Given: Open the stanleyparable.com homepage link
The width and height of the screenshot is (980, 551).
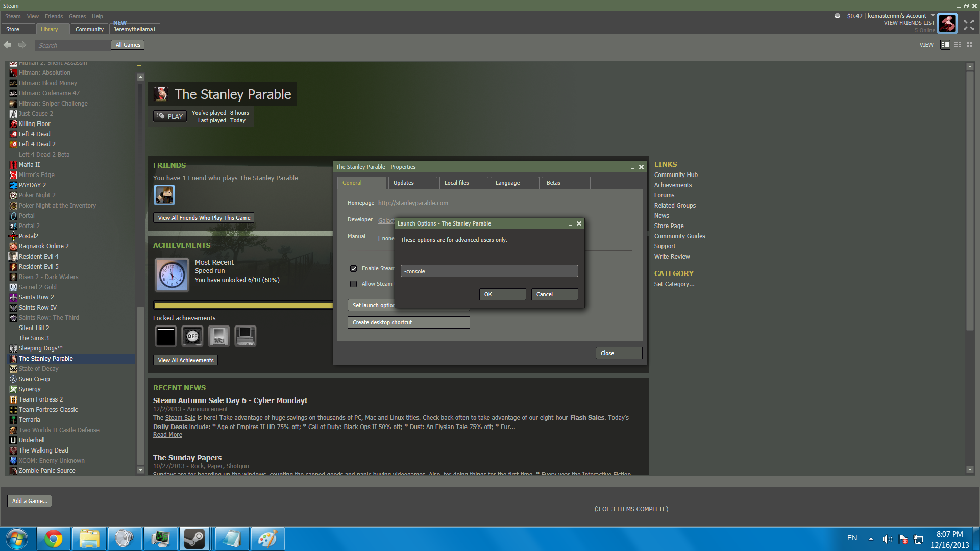Looking at the screenshot, I should [413, 203].
